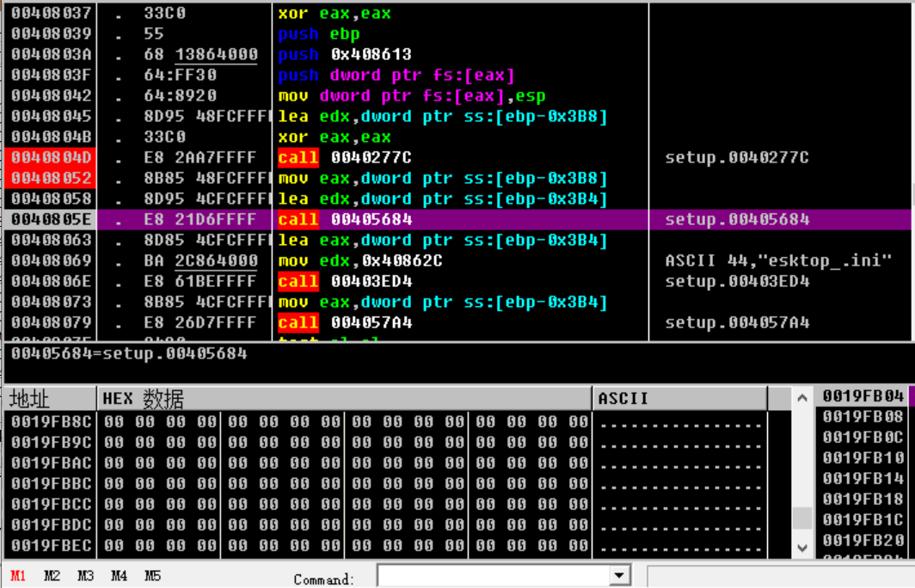Click breakpoint address 0040804D

pyautogui.click(x=52, y=157)
